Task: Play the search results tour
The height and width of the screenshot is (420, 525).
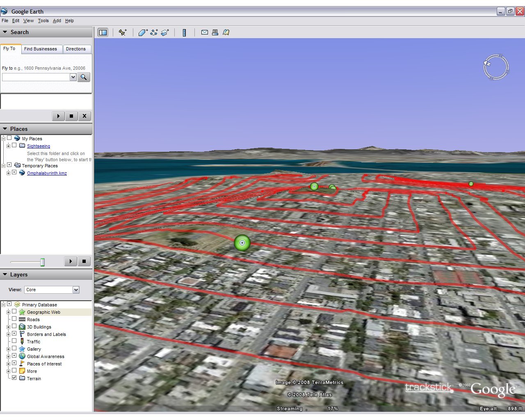Action: (58, 116)
